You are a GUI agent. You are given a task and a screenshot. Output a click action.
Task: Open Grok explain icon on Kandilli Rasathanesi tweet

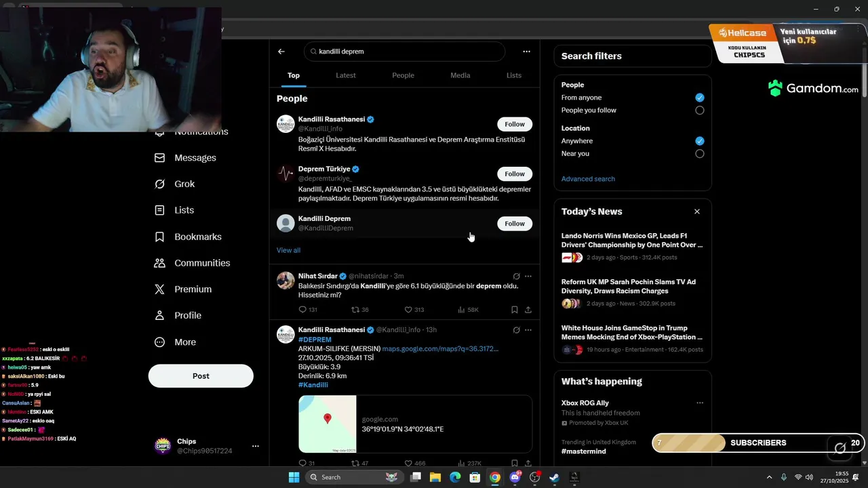tap(516, 330)
